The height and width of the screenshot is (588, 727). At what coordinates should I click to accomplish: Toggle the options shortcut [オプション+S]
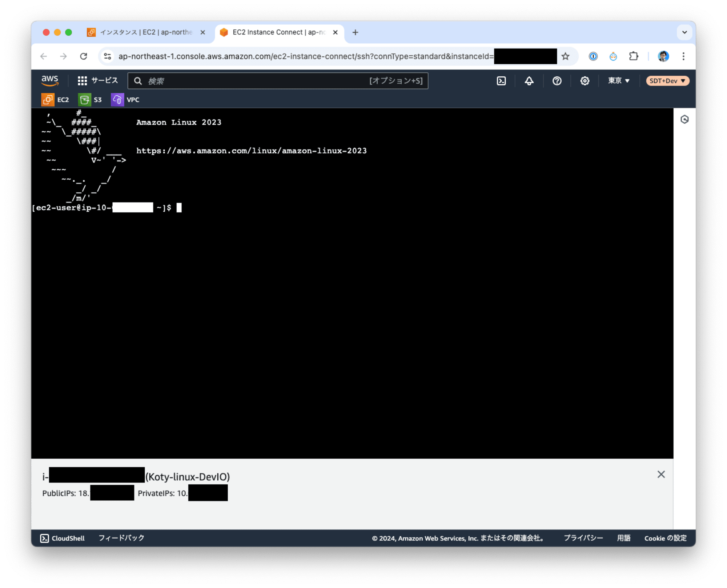pos(396,81)
